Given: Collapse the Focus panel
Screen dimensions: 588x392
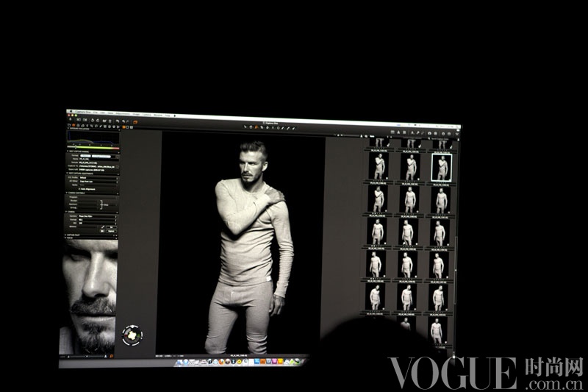Looking at the screenshot, I should (65, 238).
